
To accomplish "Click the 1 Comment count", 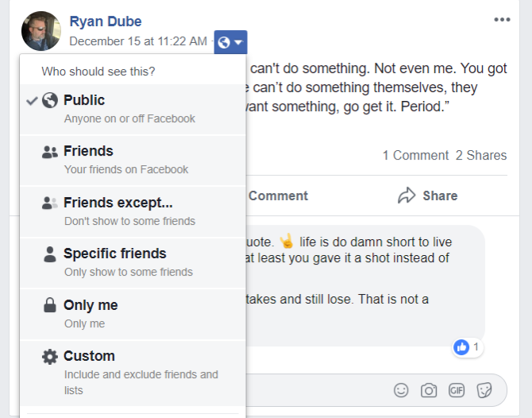I will click(415, 155).
